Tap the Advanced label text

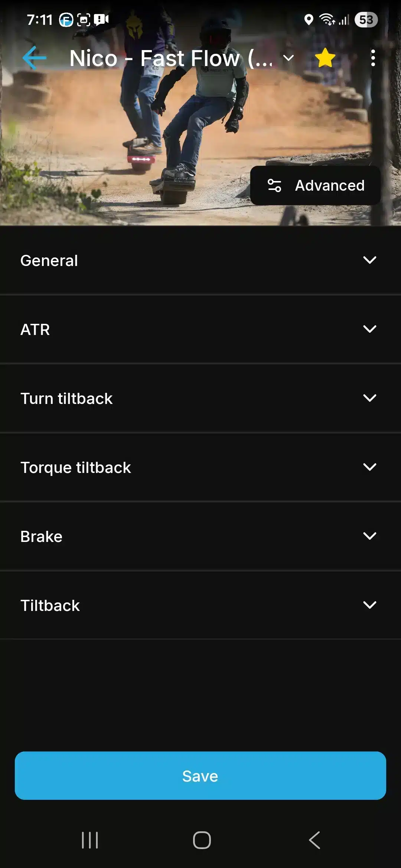[x=330, y=185]
